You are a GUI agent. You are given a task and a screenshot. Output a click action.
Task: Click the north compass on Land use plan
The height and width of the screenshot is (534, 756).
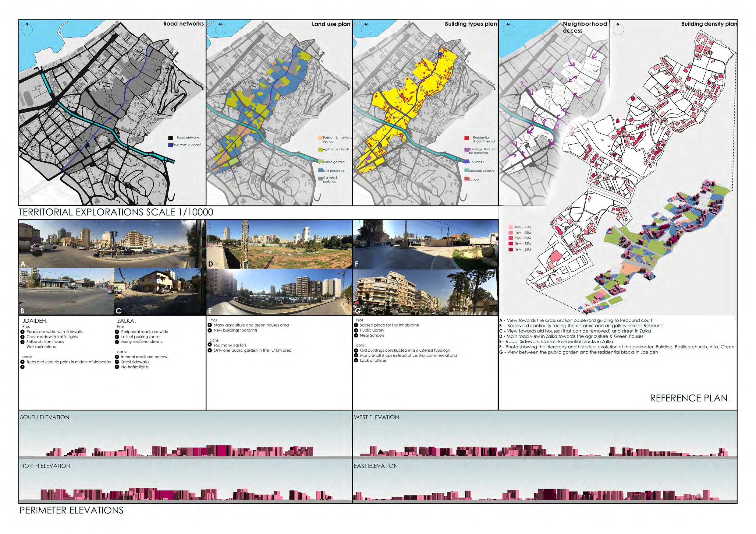tap(221, 30)
